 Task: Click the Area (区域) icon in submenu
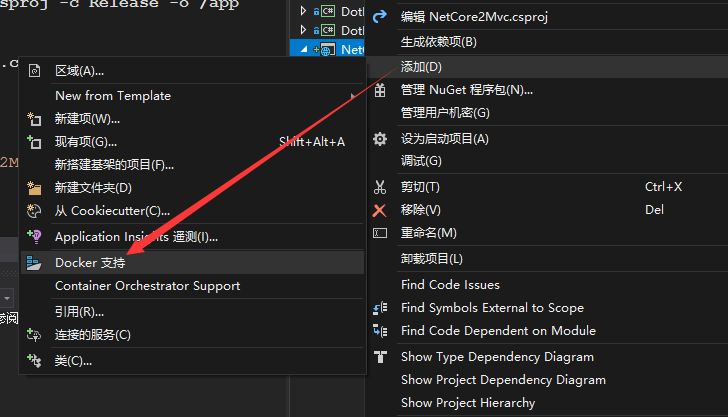[x=34, y=71]
